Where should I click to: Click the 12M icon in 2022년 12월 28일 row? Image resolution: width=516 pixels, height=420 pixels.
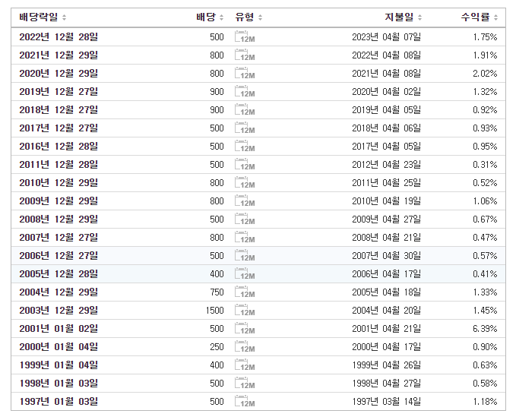(x=245, y=37)
